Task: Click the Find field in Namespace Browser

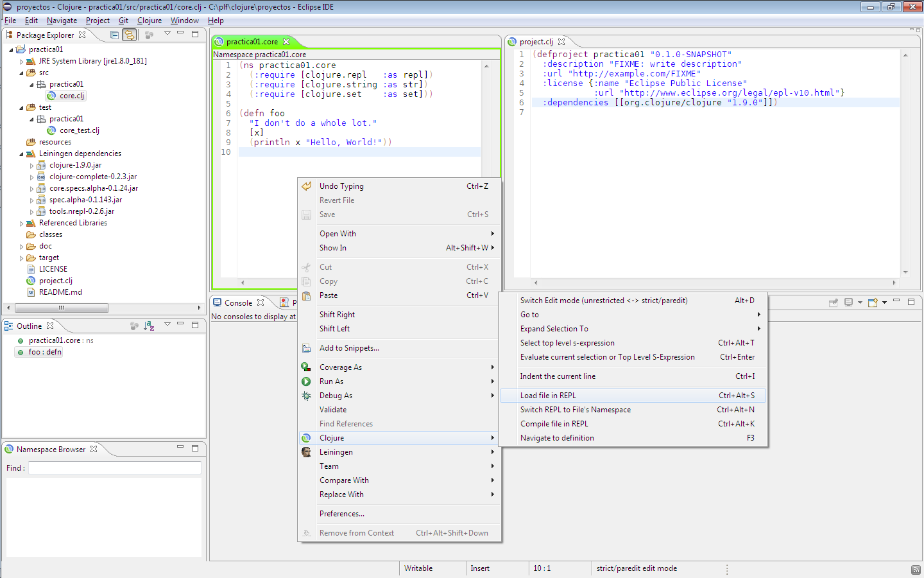Action: point(115,468)
